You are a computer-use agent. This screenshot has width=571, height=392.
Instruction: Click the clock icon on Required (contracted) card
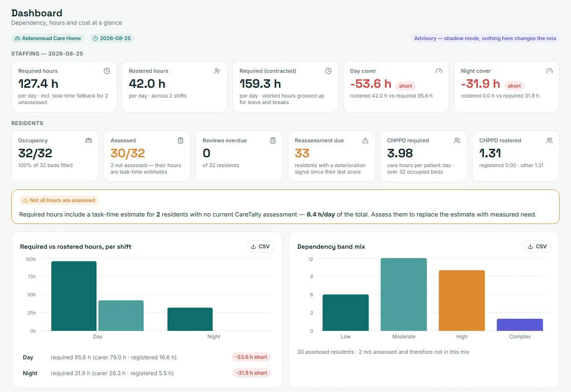click(328, 71)
